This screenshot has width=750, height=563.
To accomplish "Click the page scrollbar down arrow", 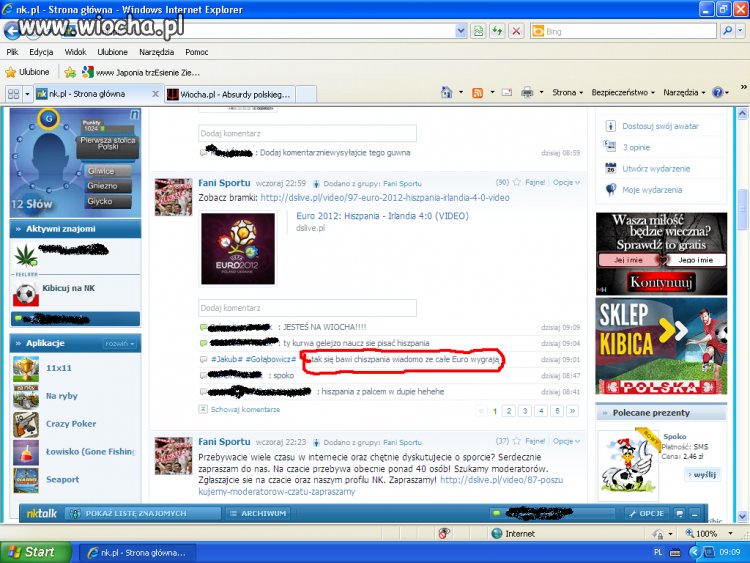I will point(742,517).
